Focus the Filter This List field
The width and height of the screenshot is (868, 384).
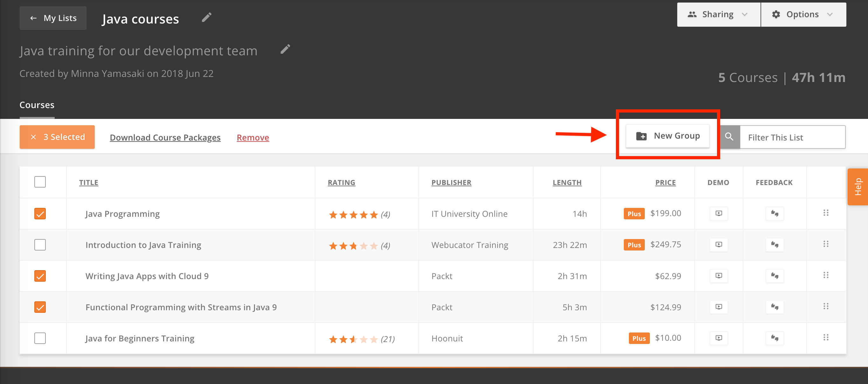tap(792, 137)
